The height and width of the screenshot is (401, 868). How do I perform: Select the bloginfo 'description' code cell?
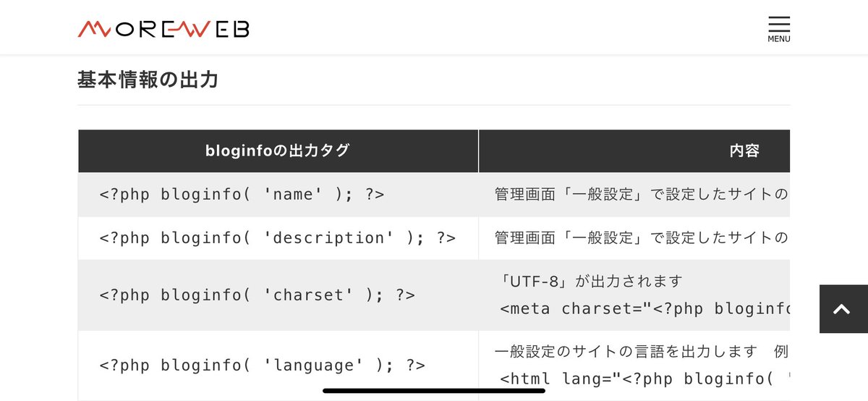click(x=278, y=238)
